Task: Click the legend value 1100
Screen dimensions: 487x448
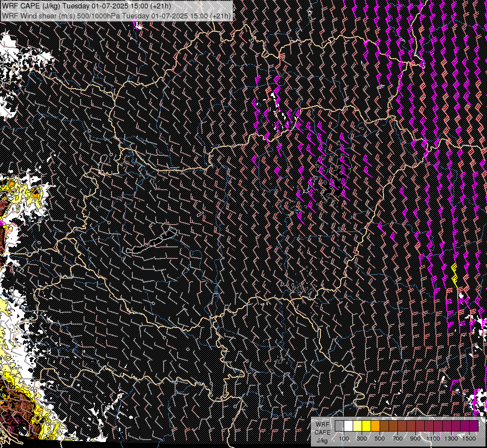Action: [433, 439]
